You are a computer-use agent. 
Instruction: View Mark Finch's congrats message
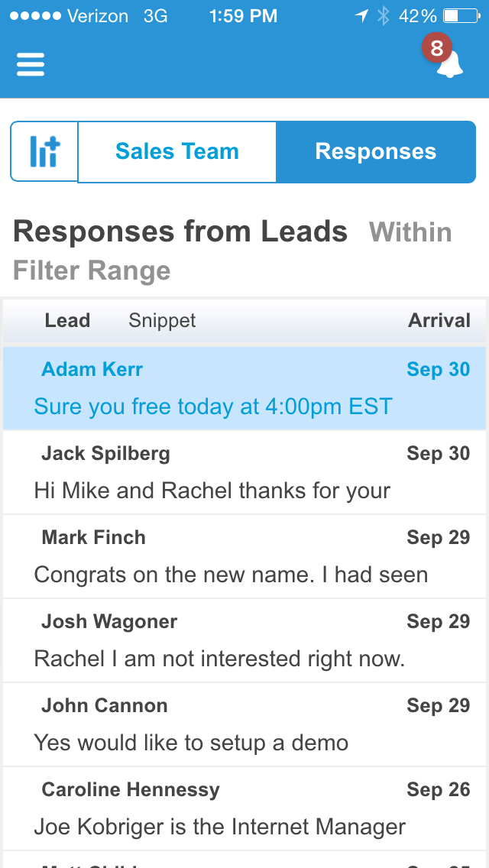(244, 556)
